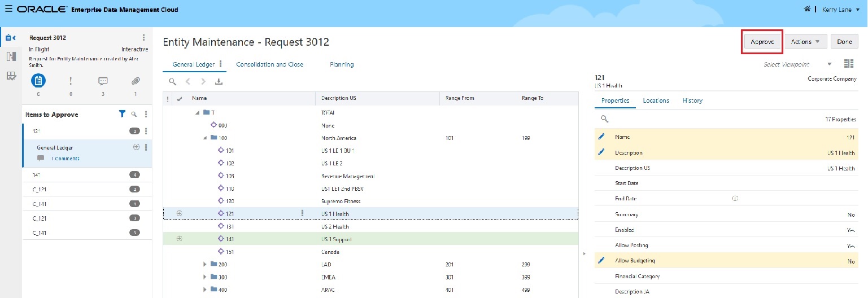Image resolution: width=868 pixels, height=298 pixels.
Task: Open the overflow menu for item 121
Action: tap(146, 131)
